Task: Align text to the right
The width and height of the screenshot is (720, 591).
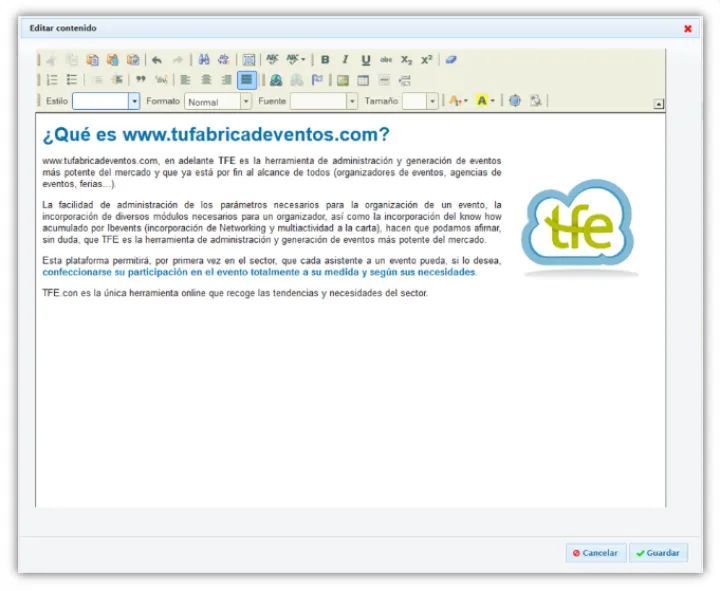Action: point(226,80)
